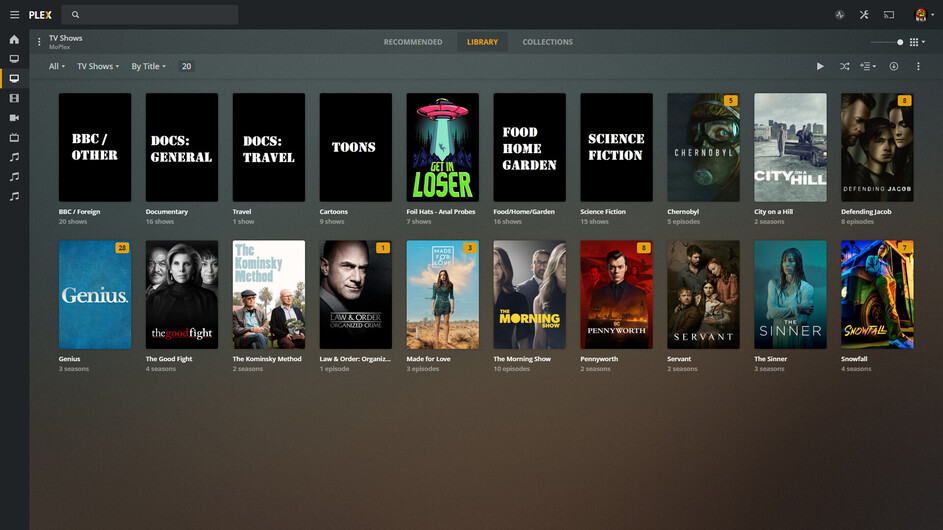Click the Defending Jacob title text

coord(866,212)
